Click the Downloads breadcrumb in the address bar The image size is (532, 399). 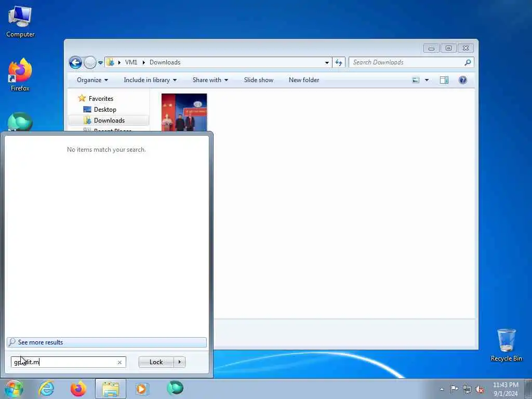point(165,62)
